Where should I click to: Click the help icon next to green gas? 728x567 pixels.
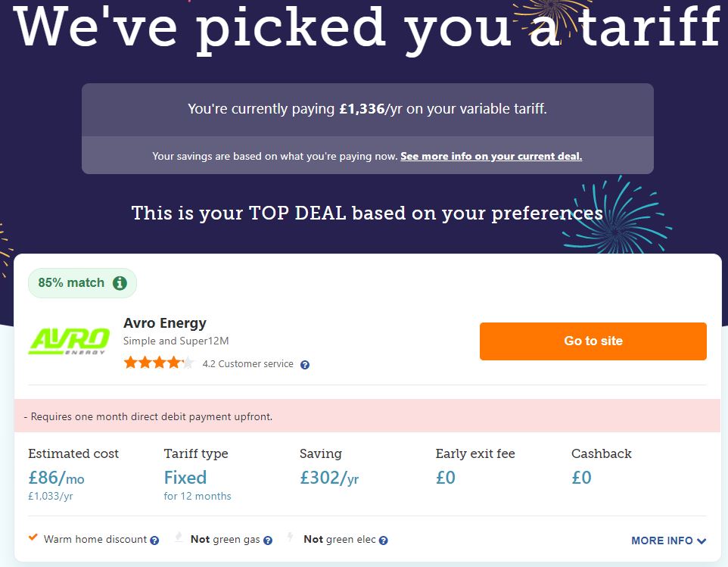[x=268, y=541]
